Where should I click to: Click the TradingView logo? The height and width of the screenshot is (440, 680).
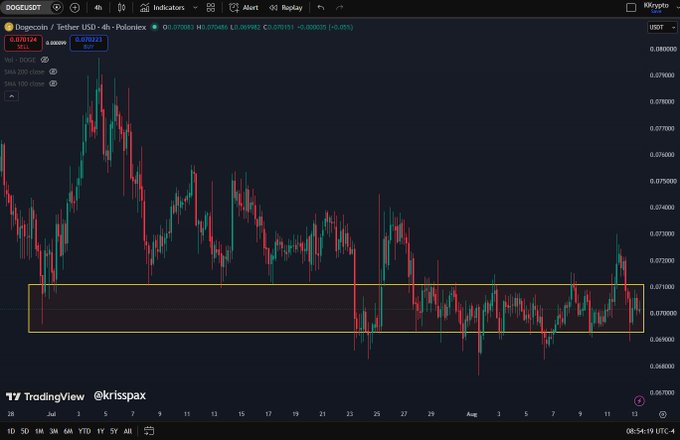click(45, 397)
